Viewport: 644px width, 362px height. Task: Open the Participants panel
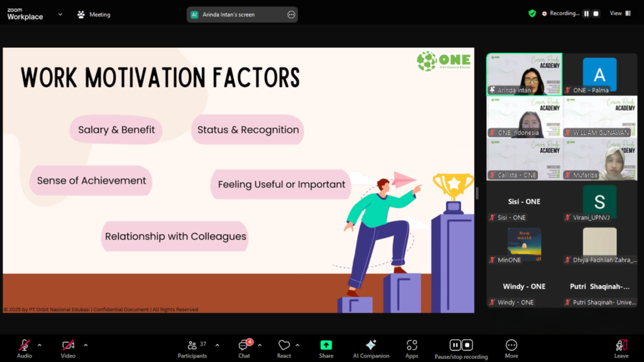[192, 348]
